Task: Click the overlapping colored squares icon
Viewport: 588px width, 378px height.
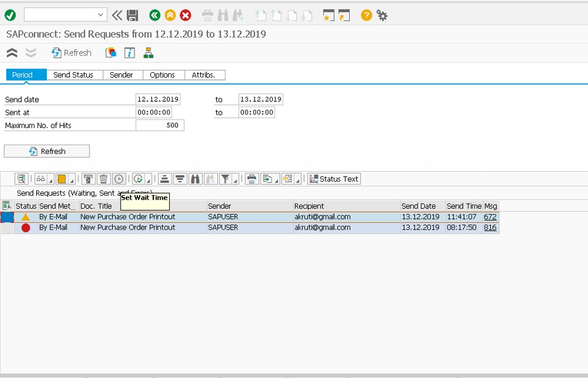Action: coord(111,53)
